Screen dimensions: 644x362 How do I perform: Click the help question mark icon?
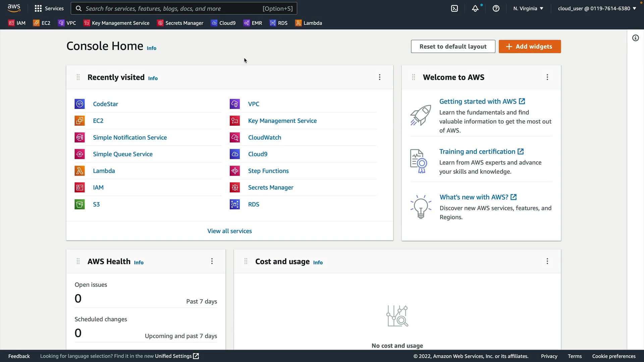click(496, 8)
